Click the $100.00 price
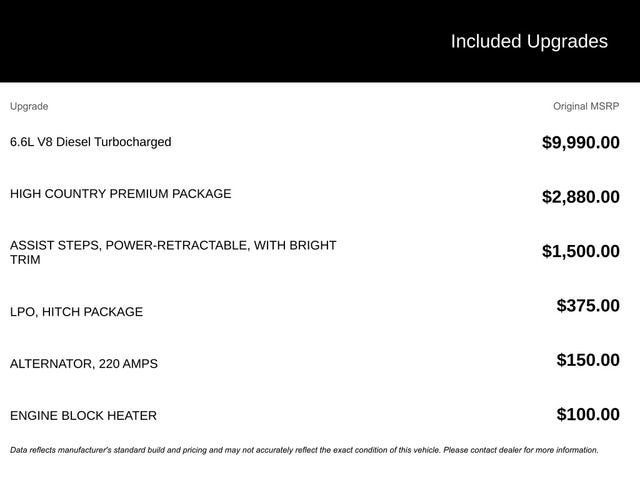Screen dimensions: 640x480 pyautogui.click(x=588, y=414)
